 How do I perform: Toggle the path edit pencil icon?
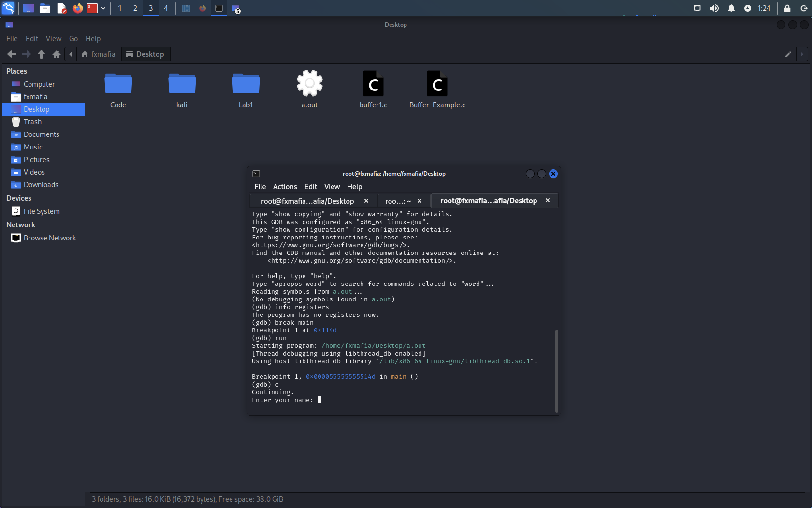(788, 54)
